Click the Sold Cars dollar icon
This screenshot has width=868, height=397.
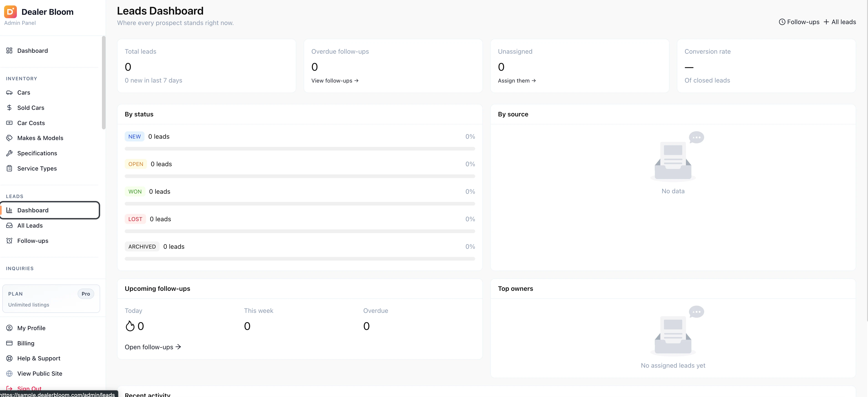(9, 108)
